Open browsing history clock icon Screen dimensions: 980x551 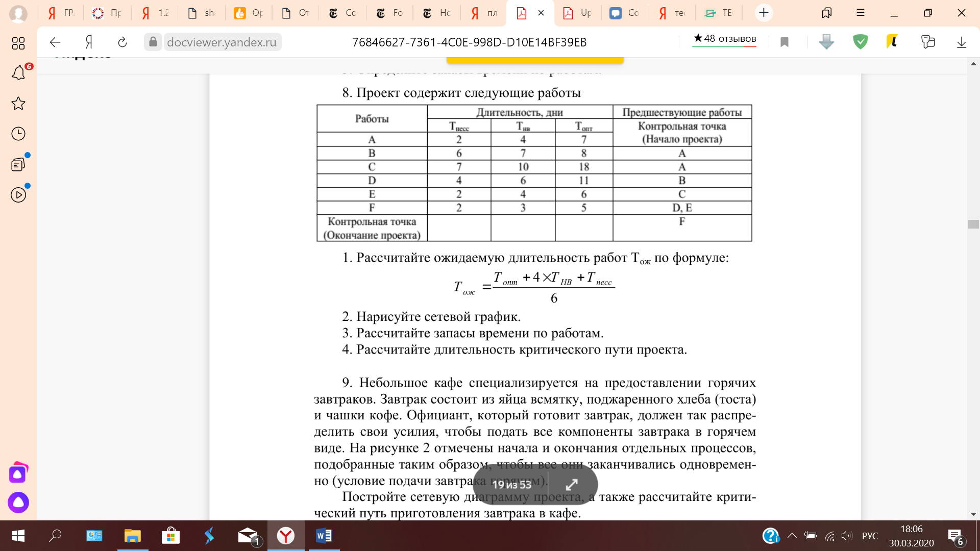click(18, 134)
